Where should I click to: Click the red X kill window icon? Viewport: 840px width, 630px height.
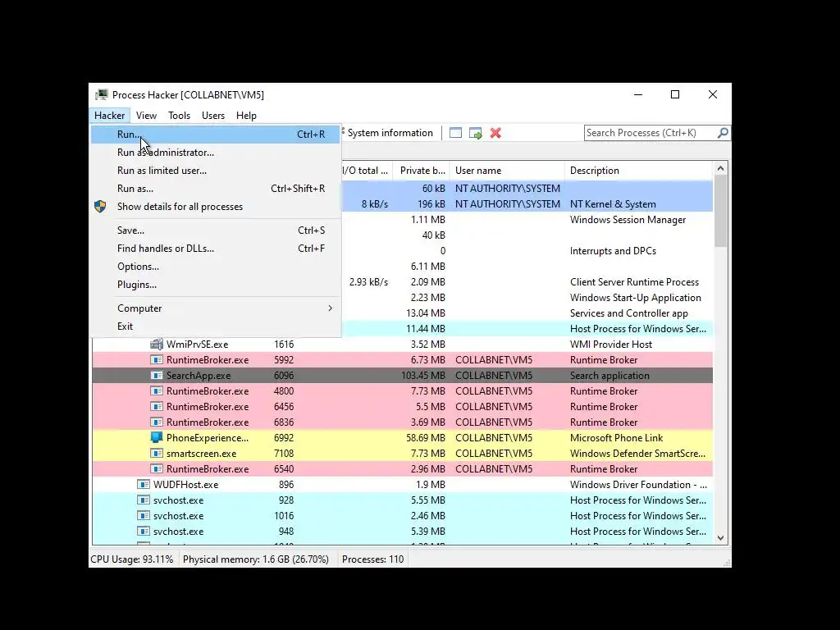tap(495, 133)
